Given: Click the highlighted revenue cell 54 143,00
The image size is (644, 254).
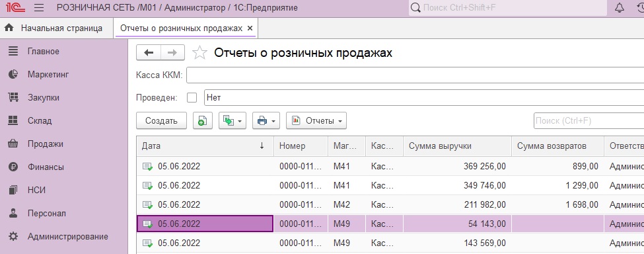Looking at the screenshot, I should [x=457, y=224].
